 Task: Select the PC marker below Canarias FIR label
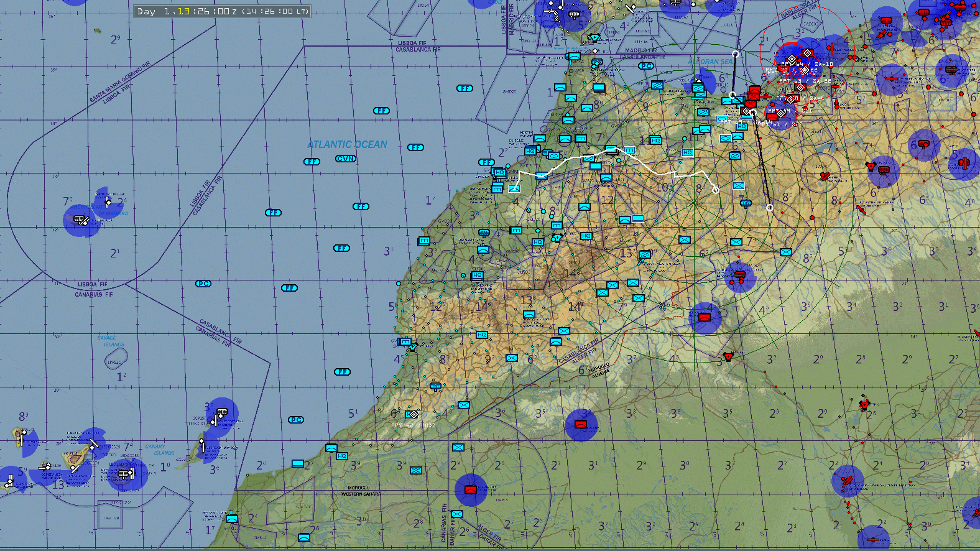[x=203, y=284]
